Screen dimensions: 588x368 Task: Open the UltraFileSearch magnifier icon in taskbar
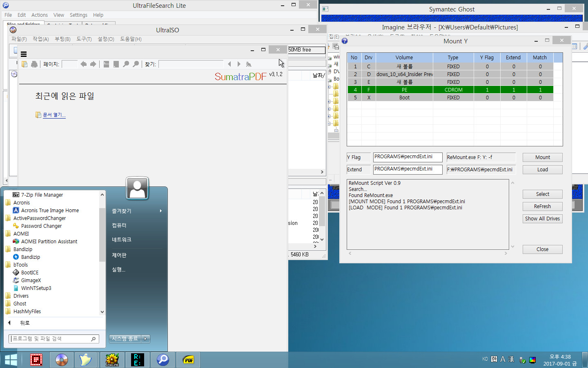163,360
